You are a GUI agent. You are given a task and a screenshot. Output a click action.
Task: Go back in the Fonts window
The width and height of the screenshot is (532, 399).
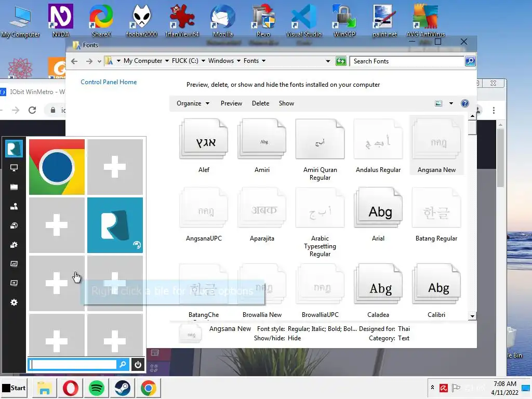[74, 61]
